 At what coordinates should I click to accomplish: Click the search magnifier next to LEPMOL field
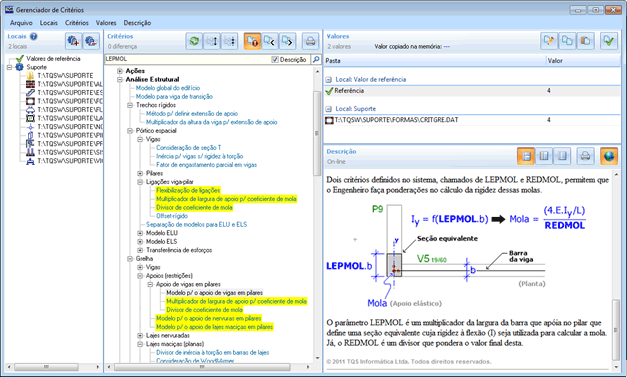(316, 59)
